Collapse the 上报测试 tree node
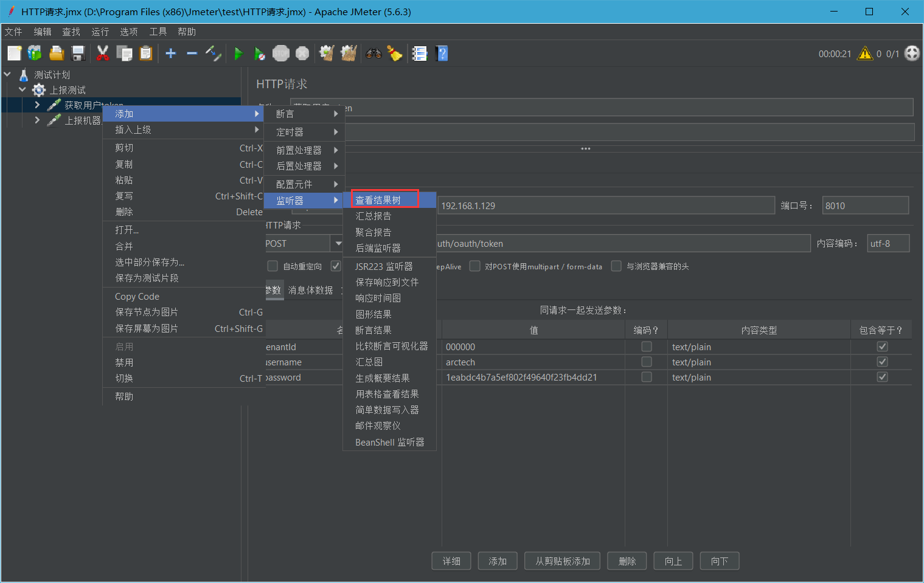Viewport: 924px width, 583px height. tap(23, 90)
